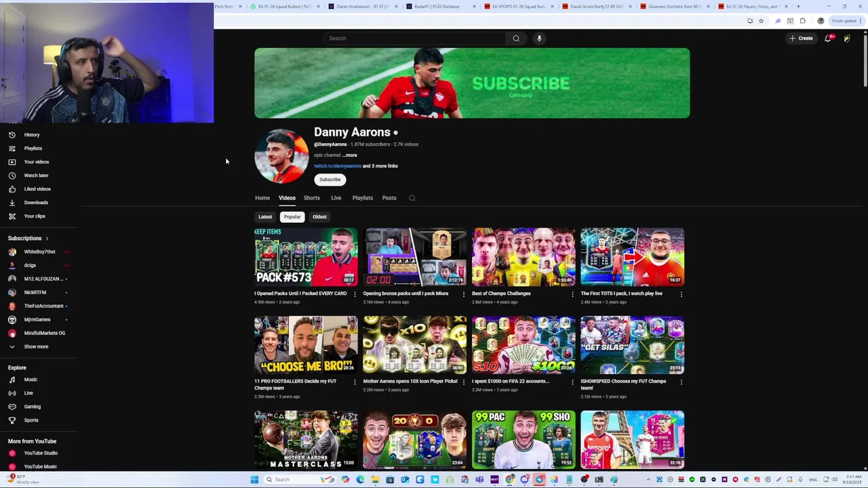
Task: Sort videos by Latest
Action: pyautogui.click(x=265, y=217)
